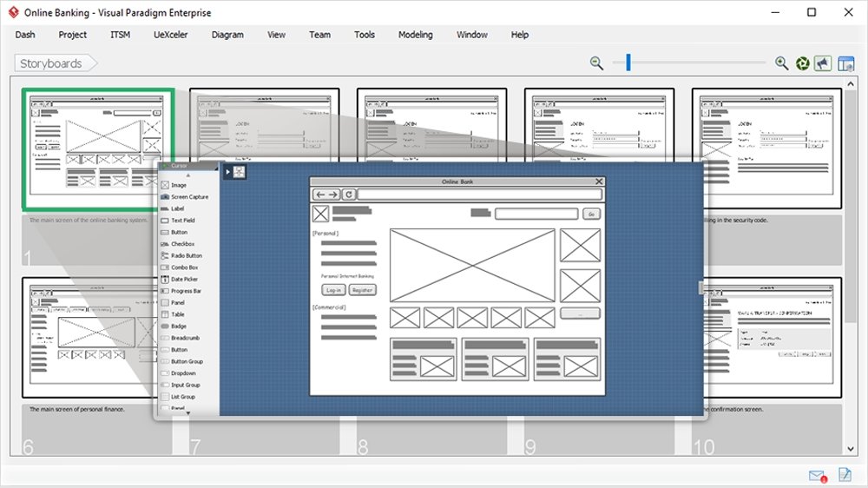Click the refresh button in wireframe browser bar
Image resolution: width=868 pixels, height=488 pixels.
349,195
